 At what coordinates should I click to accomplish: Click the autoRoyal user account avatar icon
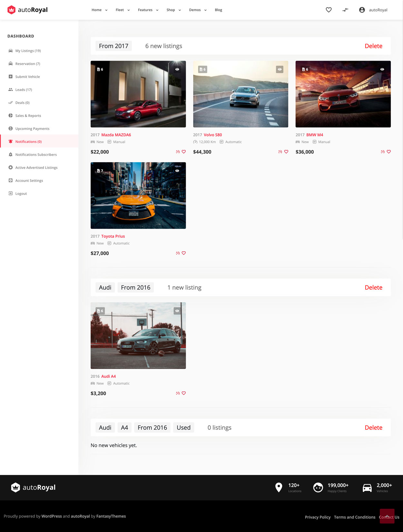coord(362,10)
